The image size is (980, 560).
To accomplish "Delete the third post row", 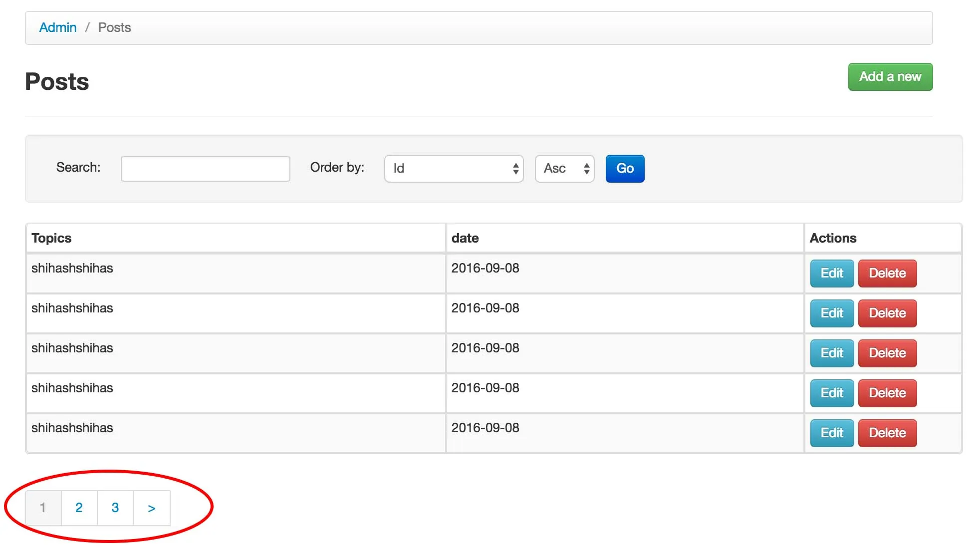I will (887, 353).
